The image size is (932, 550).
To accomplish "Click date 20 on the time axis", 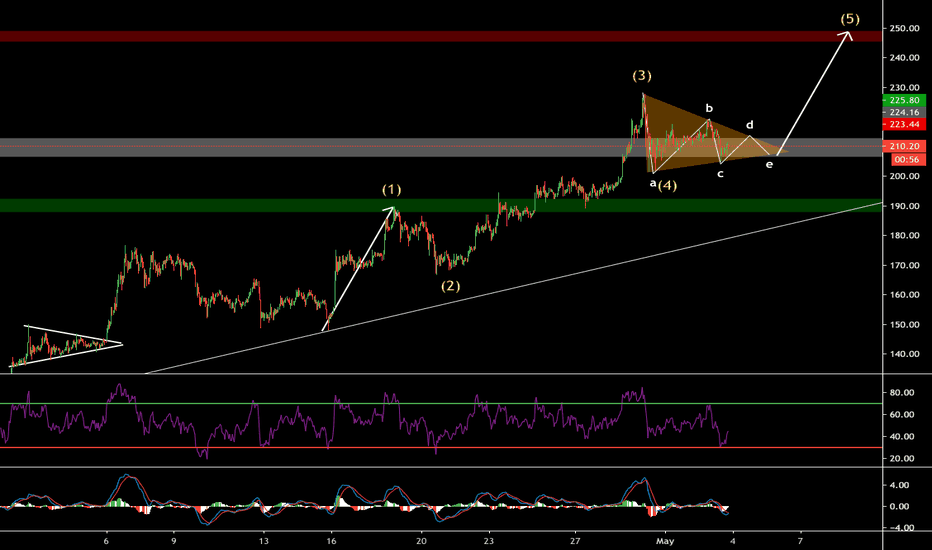I will [421, 541].
